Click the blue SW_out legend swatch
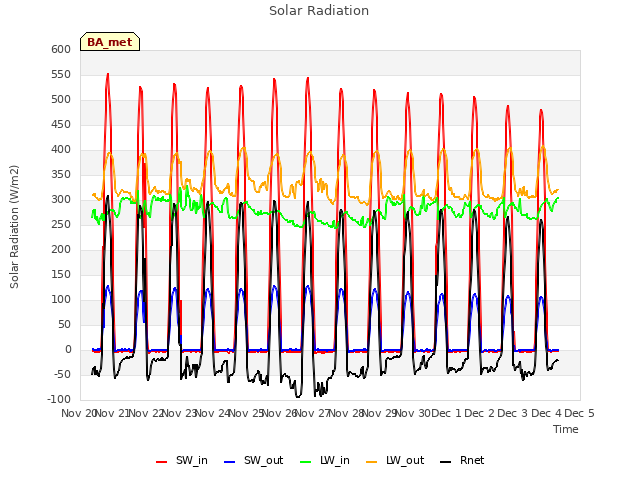 (x=230, y=462)
